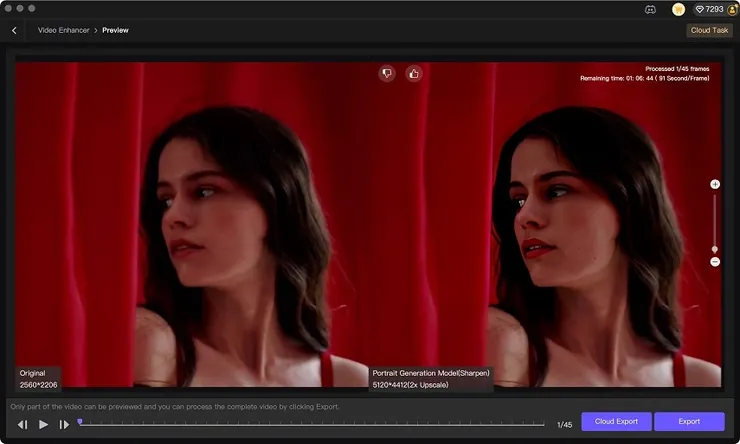This screenshot has width=740, height=444.
Task: Click the timeline playhead marker
Action: coord(80,421)
